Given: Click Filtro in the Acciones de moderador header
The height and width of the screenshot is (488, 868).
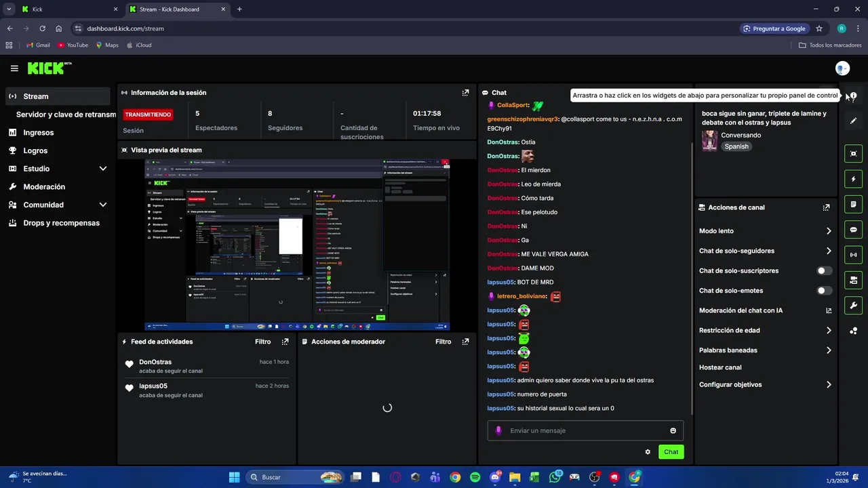Looking at the screenshot, I should pyautogui.click(x=443, y=342).
